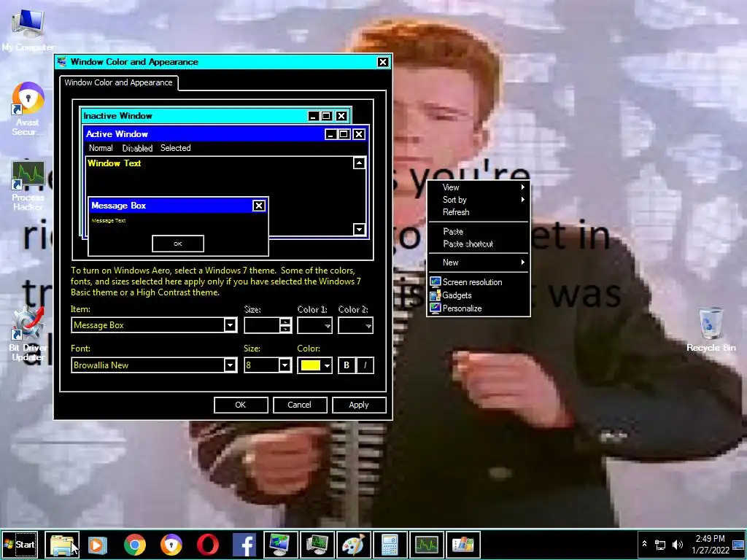Click the Window Color and Appearance tab
Screen dimensions: 747x560
[119, 82]
